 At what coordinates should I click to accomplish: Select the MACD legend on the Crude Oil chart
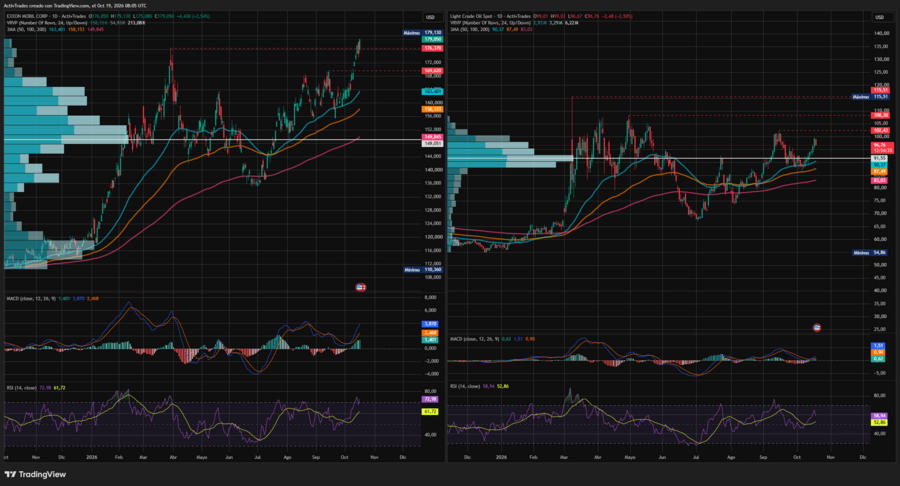[474, 339]
